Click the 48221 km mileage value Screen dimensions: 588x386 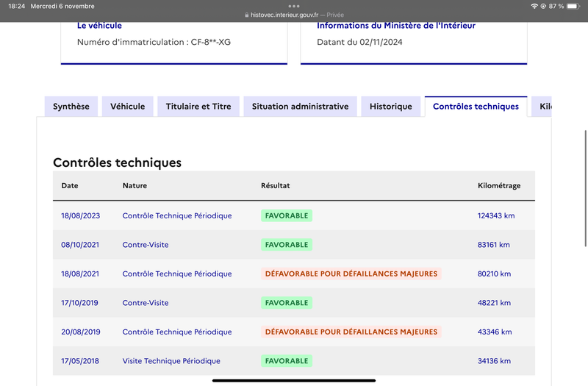494,303
